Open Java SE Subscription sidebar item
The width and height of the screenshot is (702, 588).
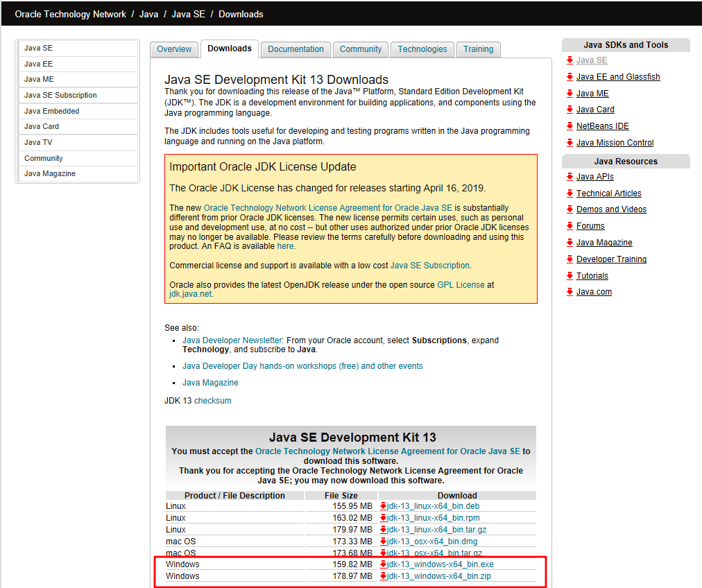pyautogui.click(x=78, y=95)
